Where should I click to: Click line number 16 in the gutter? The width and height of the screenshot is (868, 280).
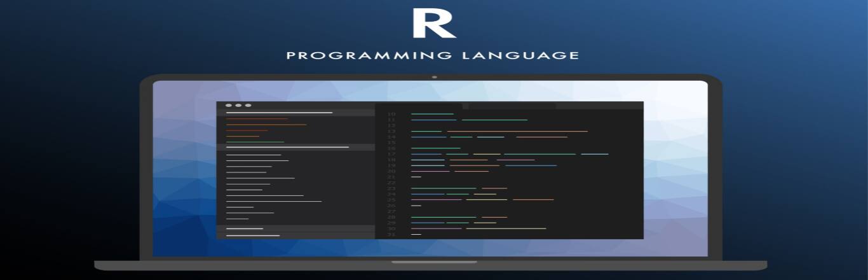pos(391,148)
